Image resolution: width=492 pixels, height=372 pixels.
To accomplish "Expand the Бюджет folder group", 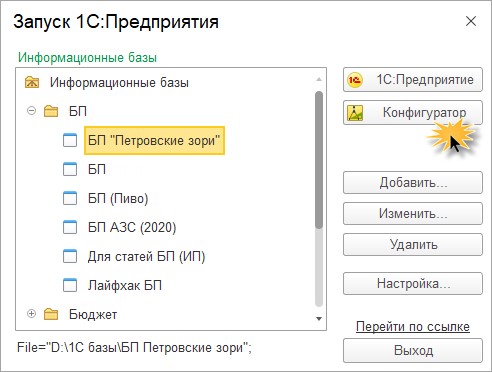I will point(31,314).
